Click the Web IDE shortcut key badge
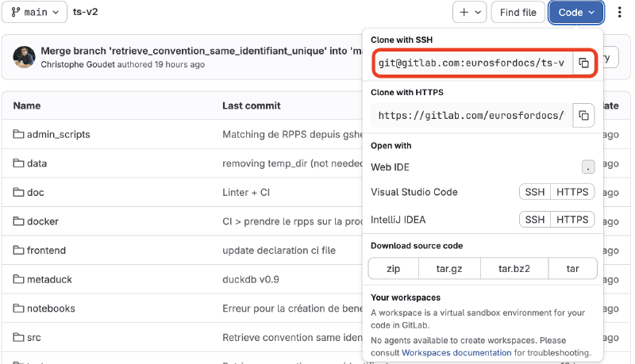 (x=587, y=167)
